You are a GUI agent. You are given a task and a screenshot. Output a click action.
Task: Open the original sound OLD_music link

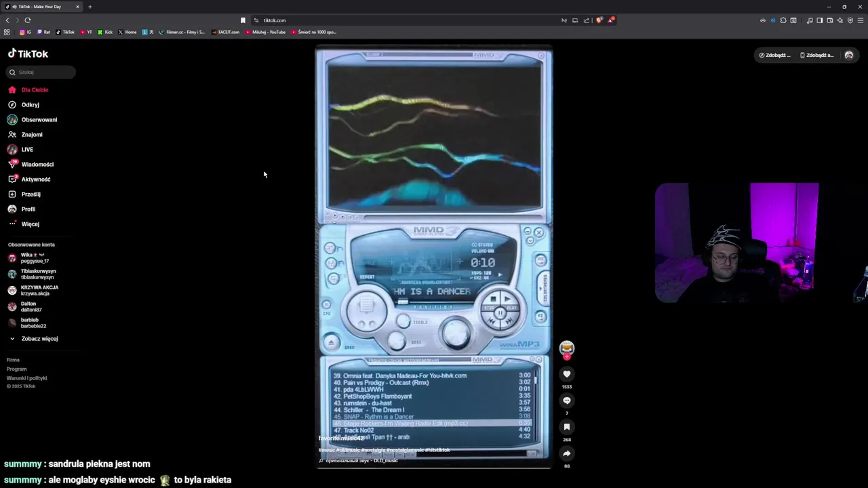(x=359, y=461)
